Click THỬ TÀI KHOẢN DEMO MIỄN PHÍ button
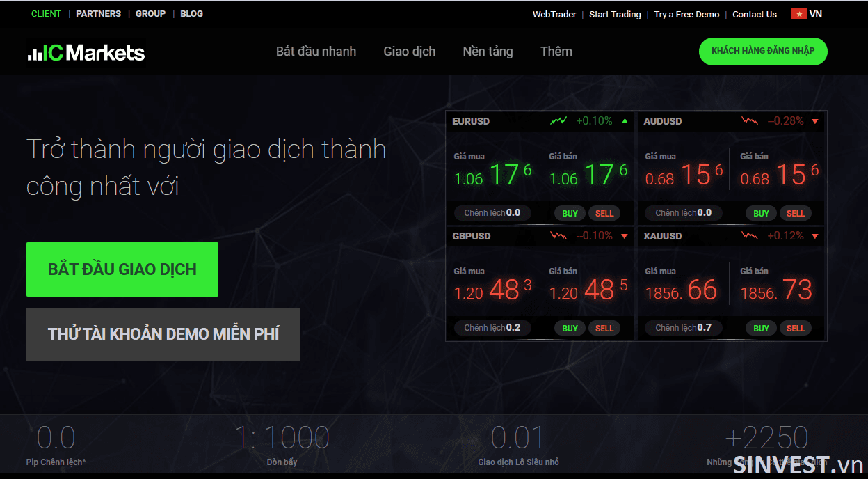The height and width of the screenshot is (479, 868). point(163,334)
